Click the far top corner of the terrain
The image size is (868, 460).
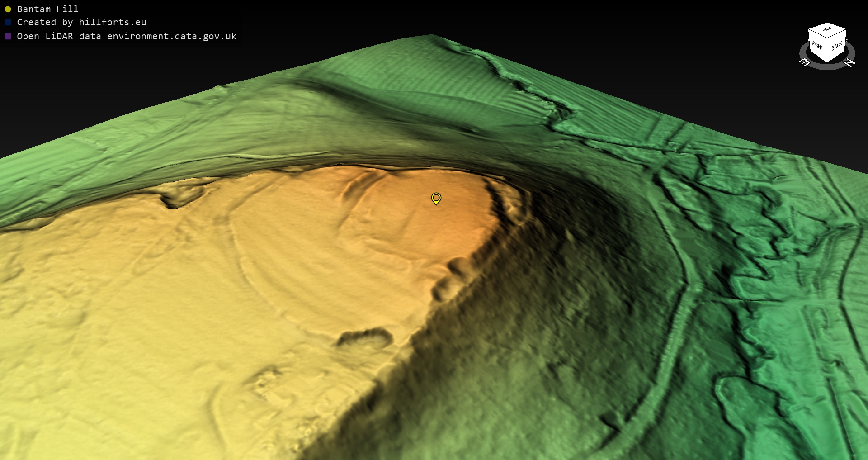[x=431, y=35]
